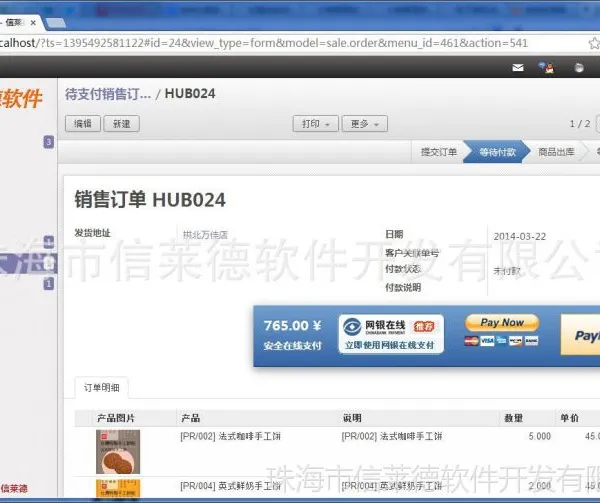Click the 编辑 edit button
600x503 pixels.
coord(83,124)
